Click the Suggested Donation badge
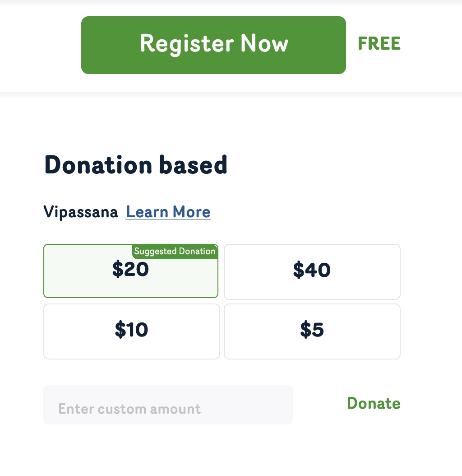 coord(175,252)
